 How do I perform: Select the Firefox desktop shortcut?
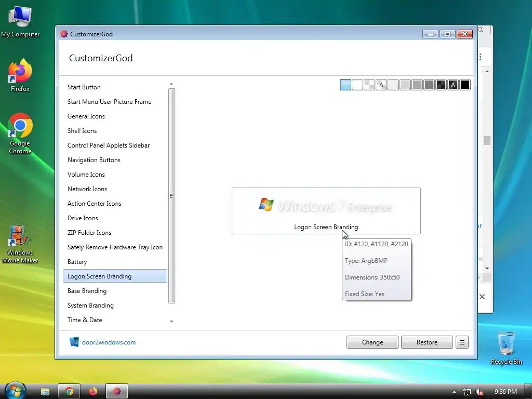[20, 75]
